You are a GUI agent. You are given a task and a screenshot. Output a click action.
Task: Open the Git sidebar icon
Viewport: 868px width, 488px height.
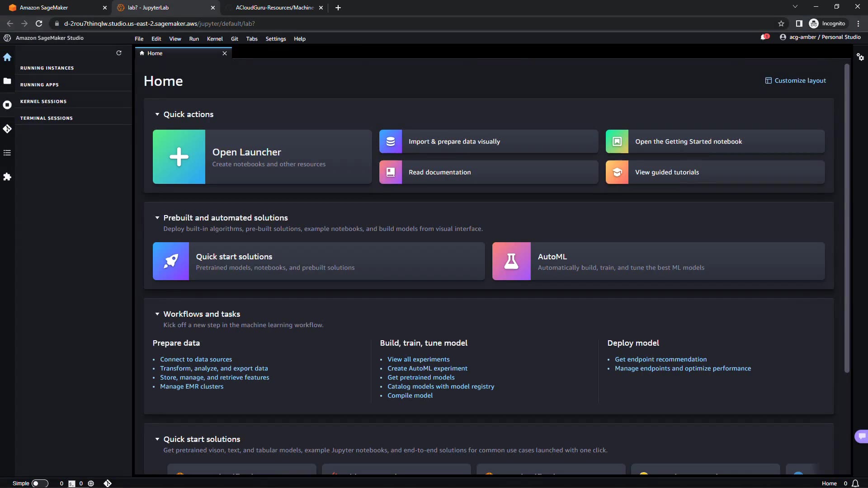[x=7, y=129]
